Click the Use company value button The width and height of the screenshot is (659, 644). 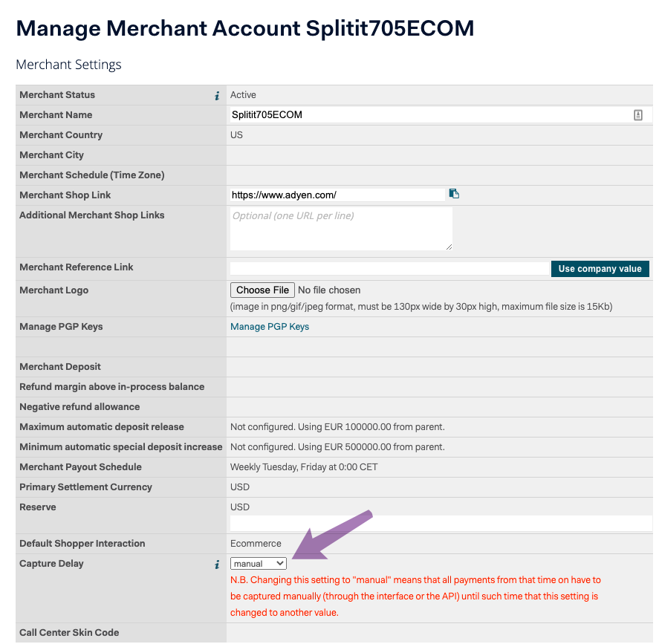coord(600,269)
